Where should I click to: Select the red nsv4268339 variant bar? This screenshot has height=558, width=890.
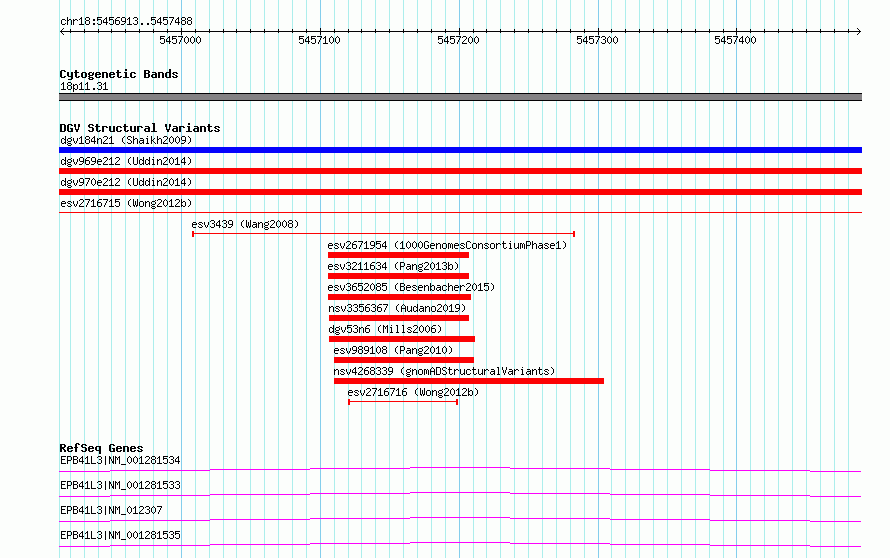click(x=469, y=381)
